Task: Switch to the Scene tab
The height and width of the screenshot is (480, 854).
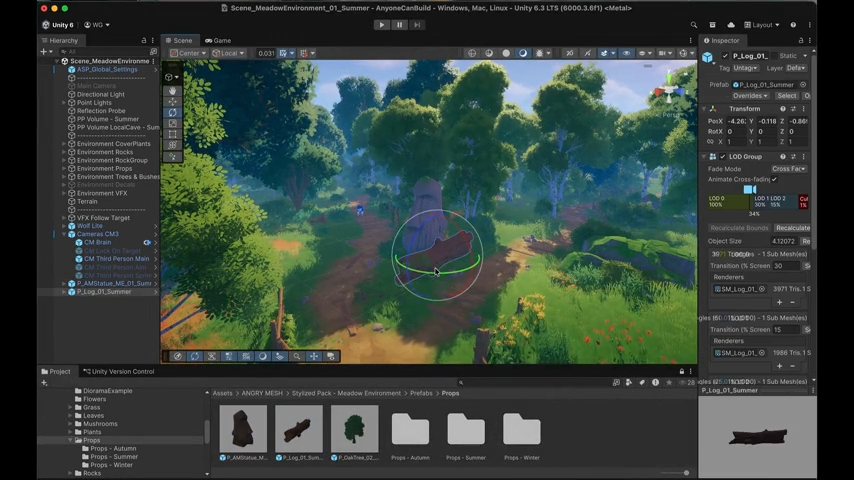Action: click(179, 40)
